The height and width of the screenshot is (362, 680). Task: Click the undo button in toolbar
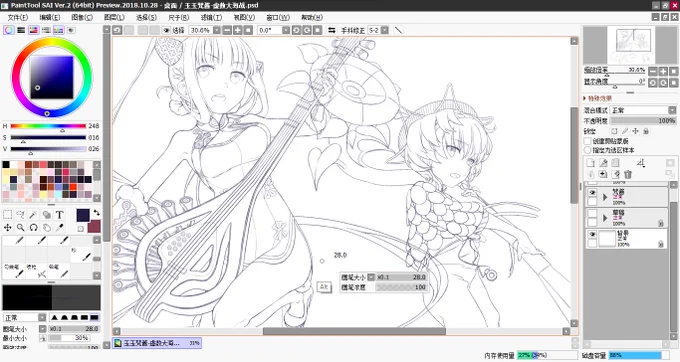coord(117,30)
